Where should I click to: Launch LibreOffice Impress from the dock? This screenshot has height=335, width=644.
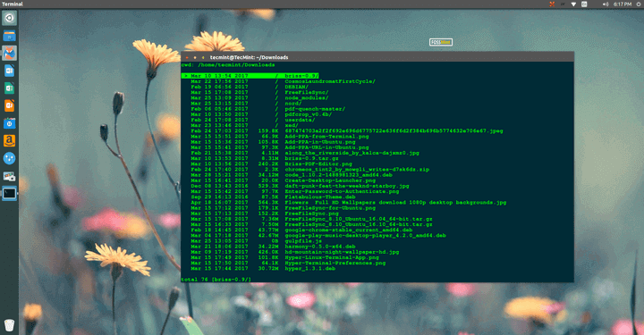(x=9, y=105)
